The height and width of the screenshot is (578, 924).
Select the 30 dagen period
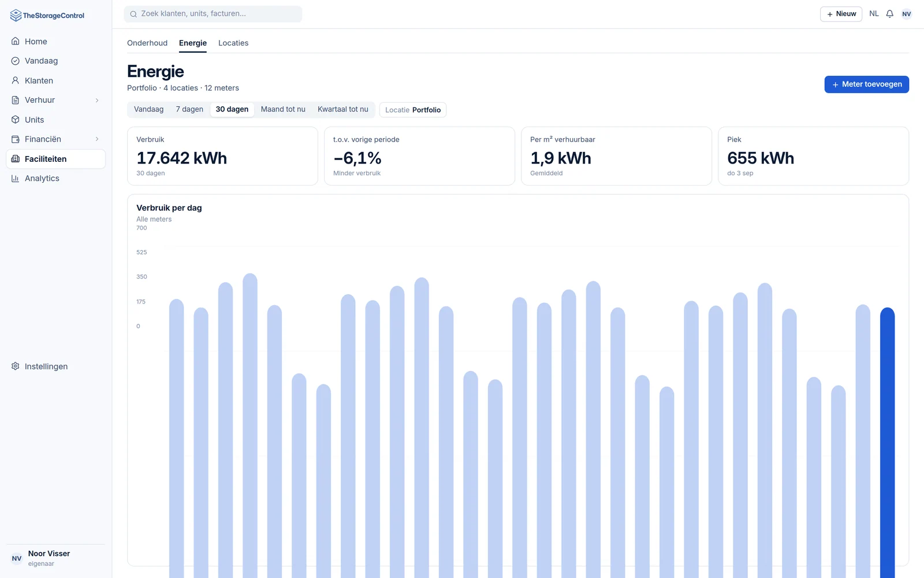click(x=232, y=109)
